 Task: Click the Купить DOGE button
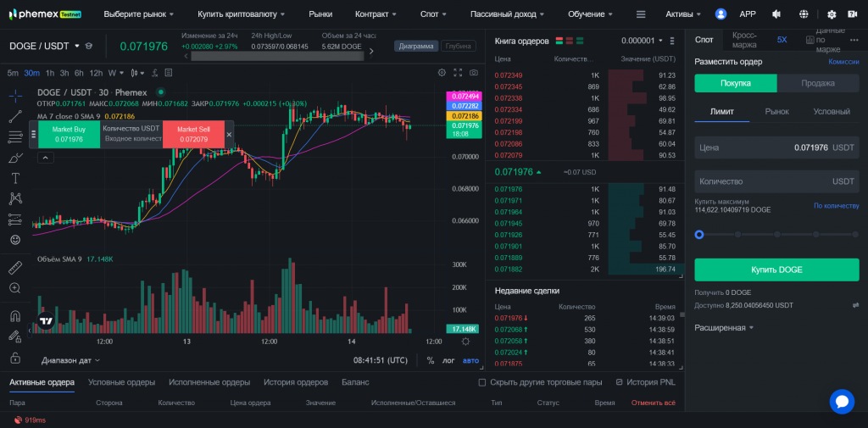tap(776, 270)
